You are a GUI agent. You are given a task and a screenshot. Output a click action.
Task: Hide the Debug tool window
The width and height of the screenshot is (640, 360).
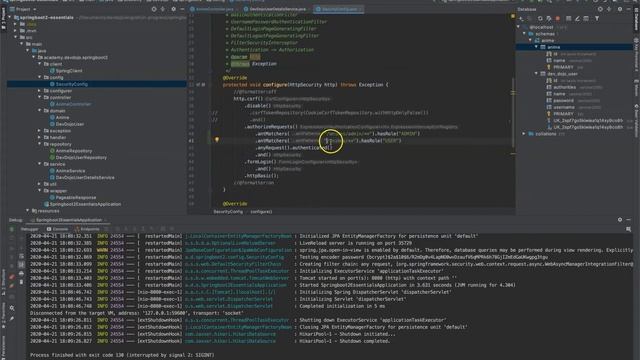tap(629, 220)
